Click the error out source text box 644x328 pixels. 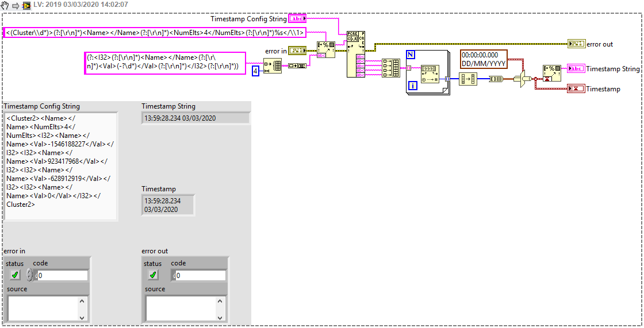point(181,308)
